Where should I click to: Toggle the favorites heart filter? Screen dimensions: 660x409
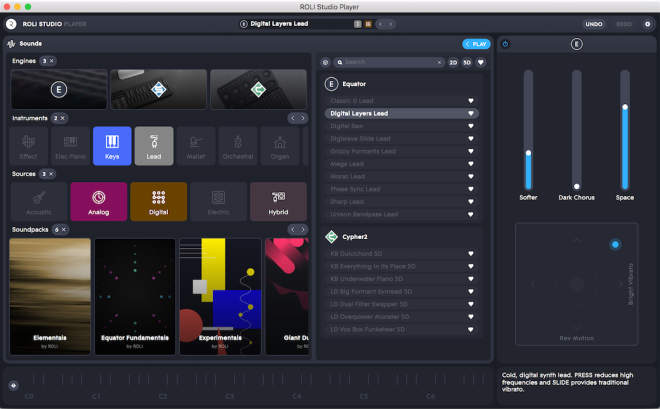(x=481, y=62)
